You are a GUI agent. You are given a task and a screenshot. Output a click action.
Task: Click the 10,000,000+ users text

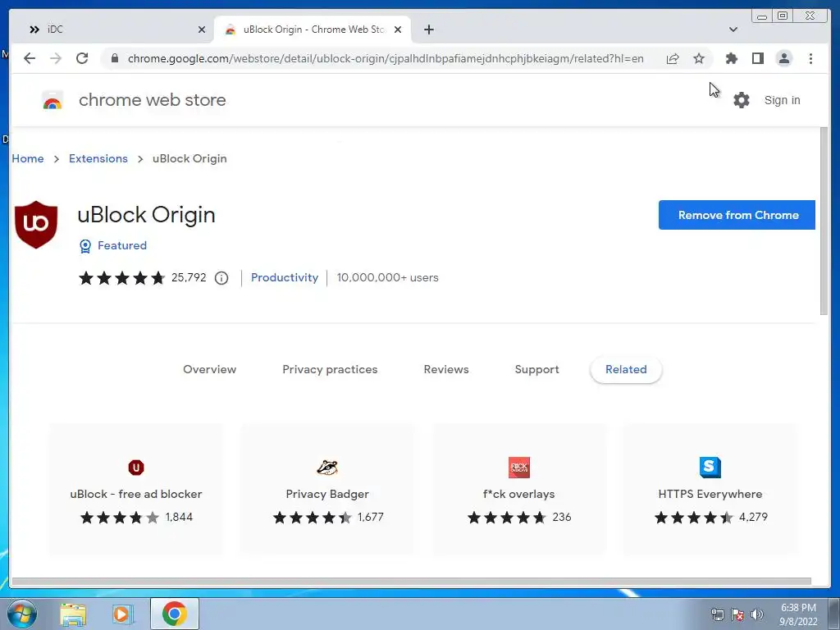[387, 277]
